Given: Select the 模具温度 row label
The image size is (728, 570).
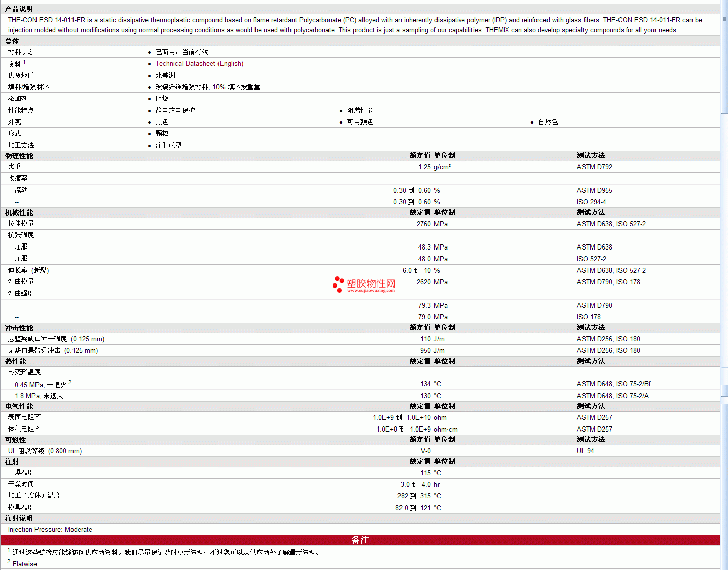Looking at the screenshot, I should [21, 507].
